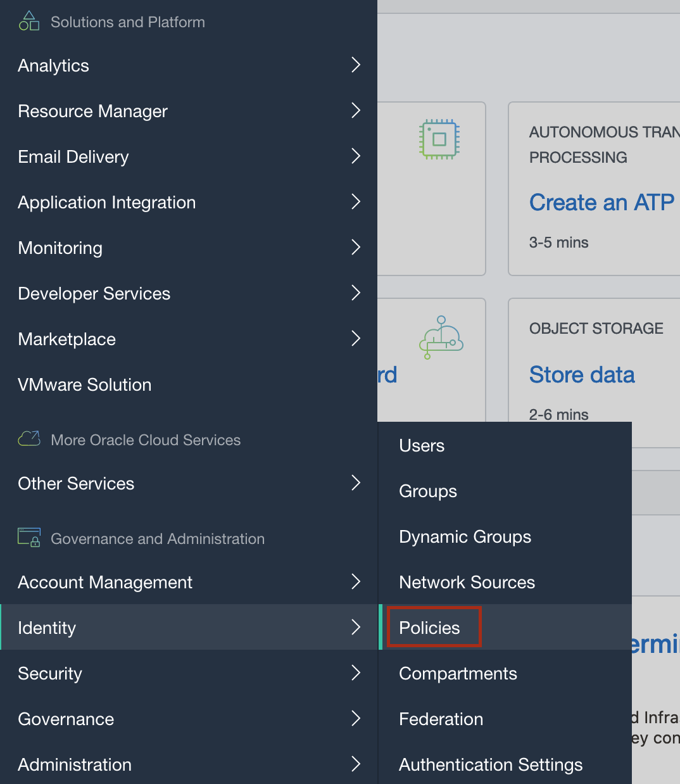Click the Store data link
Screen dimensions: 680x784
pyautogui.click(x=582, y=374)
